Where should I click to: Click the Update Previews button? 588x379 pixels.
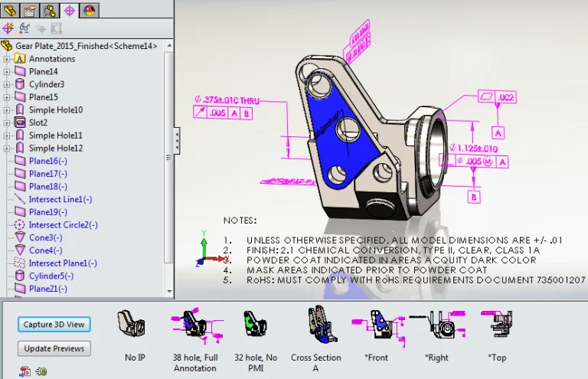click(54, 348)
